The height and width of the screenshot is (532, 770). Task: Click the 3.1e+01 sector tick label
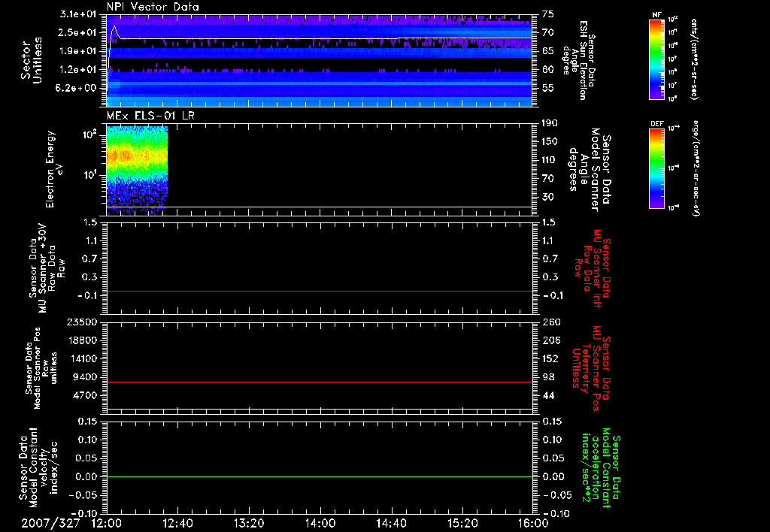point(77,14)
